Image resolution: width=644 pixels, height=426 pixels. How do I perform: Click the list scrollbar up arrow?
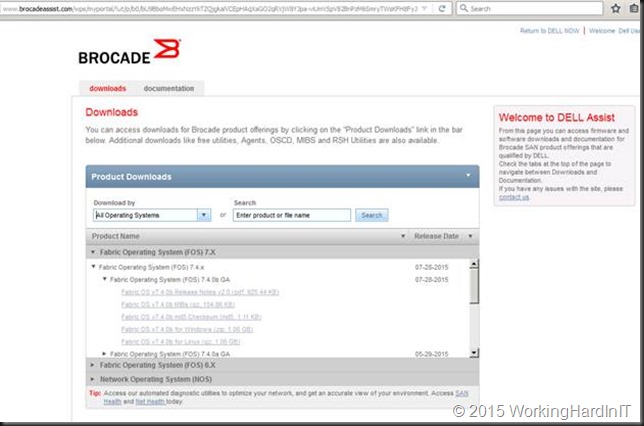474,264
